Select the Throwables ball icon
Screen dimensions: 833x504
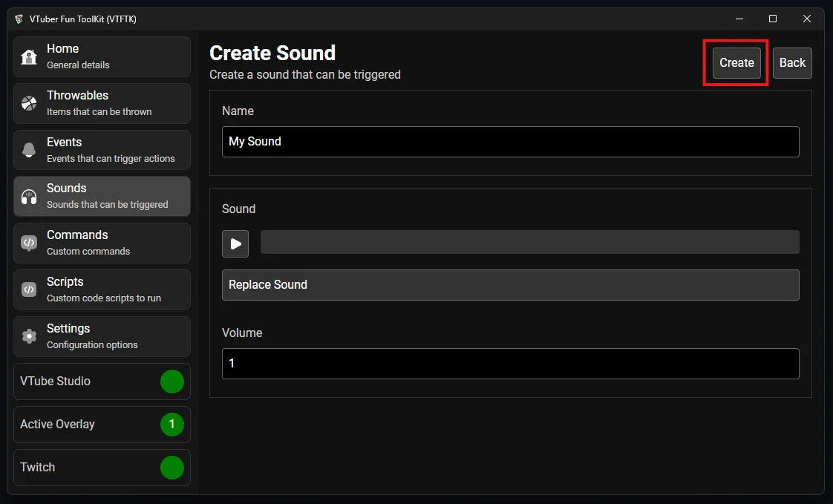point(29,103)
